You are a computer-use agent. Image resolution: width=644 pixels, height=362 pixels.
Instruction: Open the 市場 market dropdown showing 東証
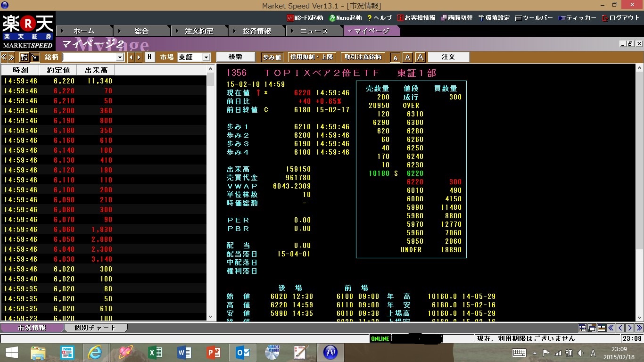coord(206,58)
